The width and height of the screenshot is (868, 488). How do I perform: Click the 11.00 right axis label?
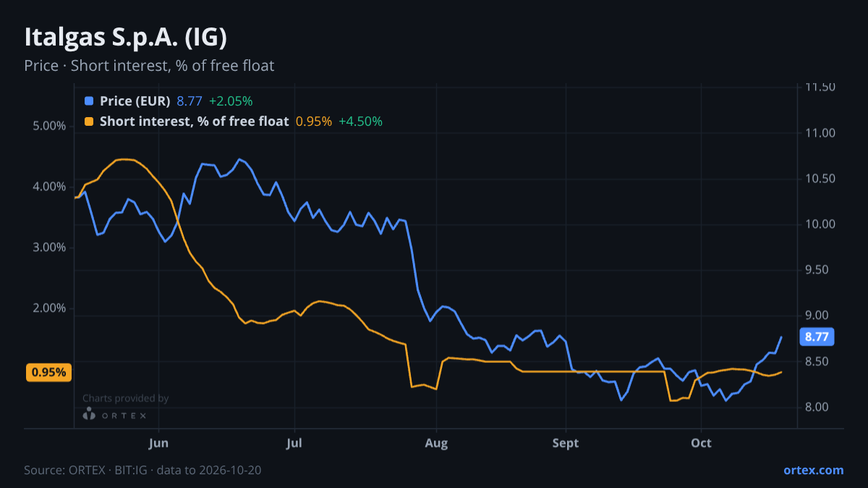(x=820, y=133)
